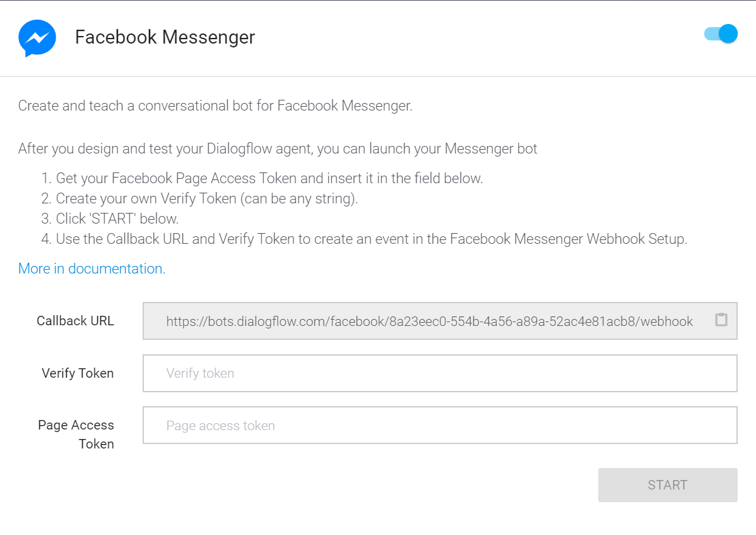The width and height of the screenshot is (756, 535).
Task: Click into the Page access token field
Action: (440, 426)
